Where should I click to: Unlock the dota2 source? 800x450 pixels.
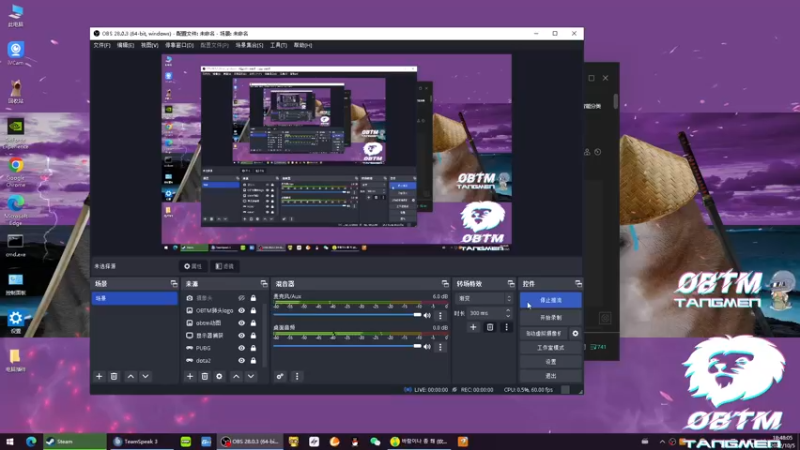point(253,361)
